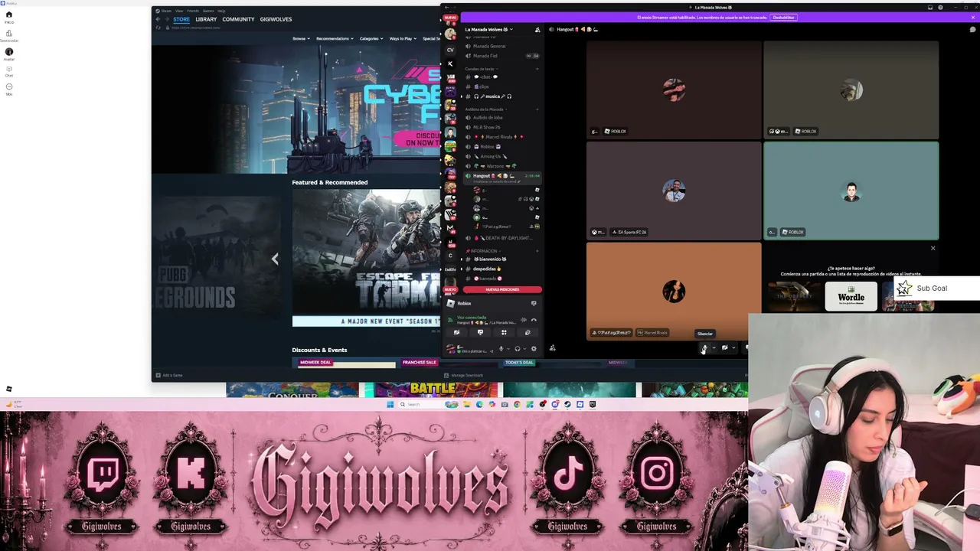
Task: Open Escape From Tarkov featured banner
Action: (x=366, y=258)
